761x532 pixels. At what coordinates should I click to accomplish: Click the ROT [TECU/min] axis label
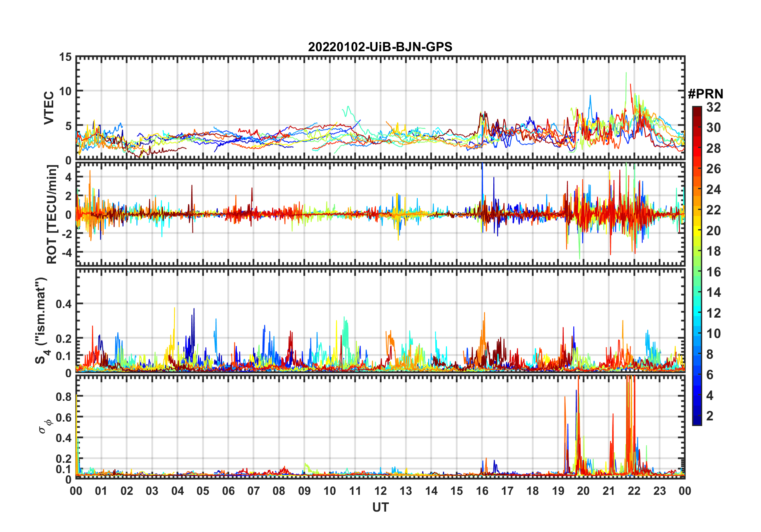point(52,214)
